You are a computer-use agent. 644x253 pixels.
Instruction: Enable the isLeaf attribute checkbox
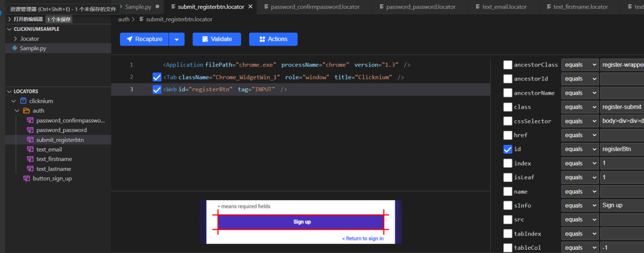[x=508, y=177]
